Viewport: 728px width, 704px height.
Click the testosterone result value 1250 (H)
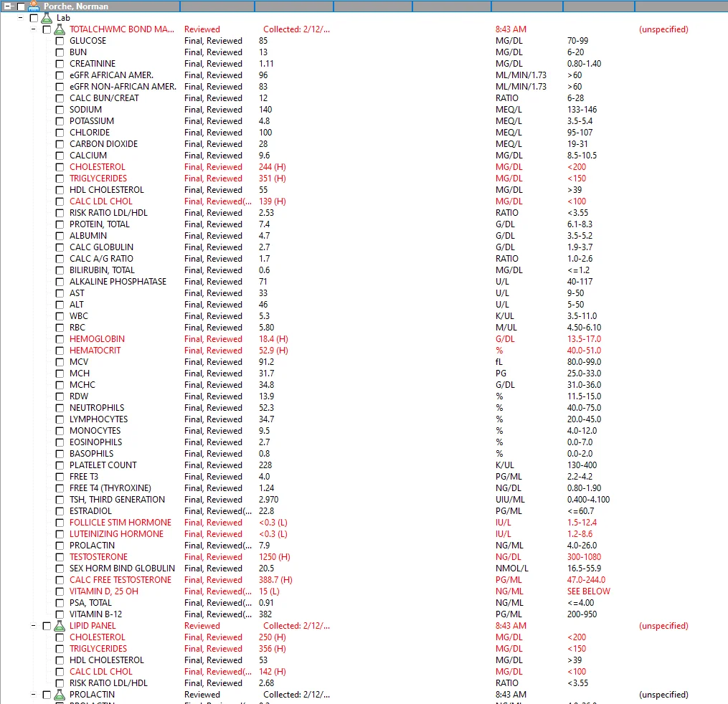pyautogui.click(x=275, y=557)
